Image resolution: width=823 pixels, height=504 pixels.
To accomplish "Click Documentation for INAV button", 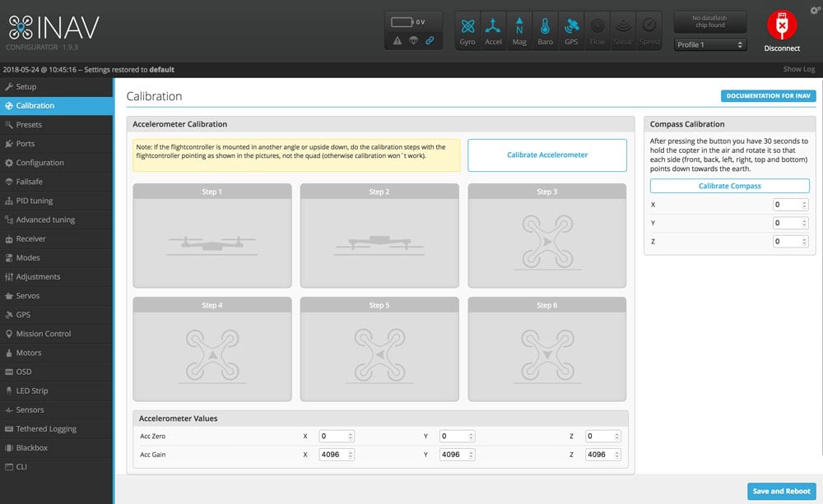I will click(x=769, y=96).
